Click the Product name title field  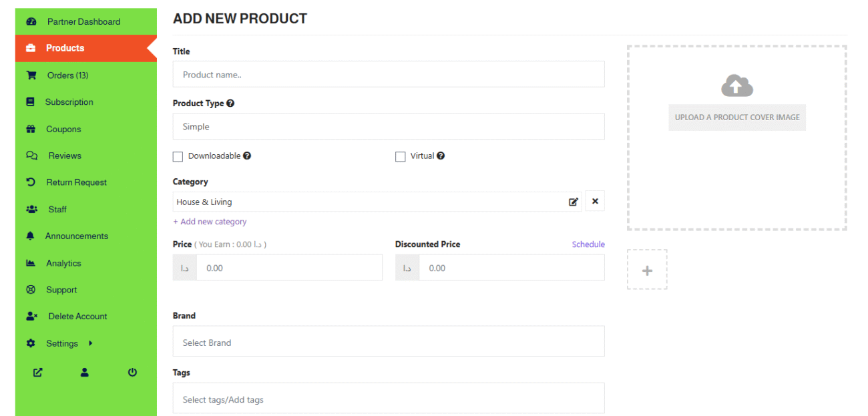388,75
